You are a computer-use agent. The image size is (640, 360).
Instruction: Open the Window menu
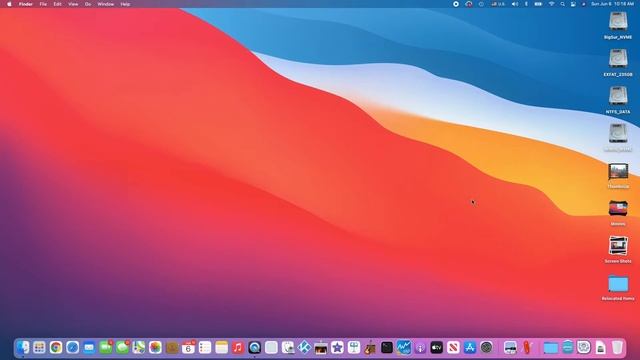105,4
